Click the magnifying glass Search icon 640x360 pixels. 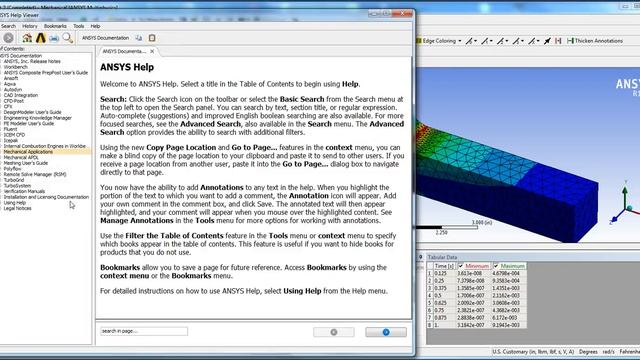(68, 38)
